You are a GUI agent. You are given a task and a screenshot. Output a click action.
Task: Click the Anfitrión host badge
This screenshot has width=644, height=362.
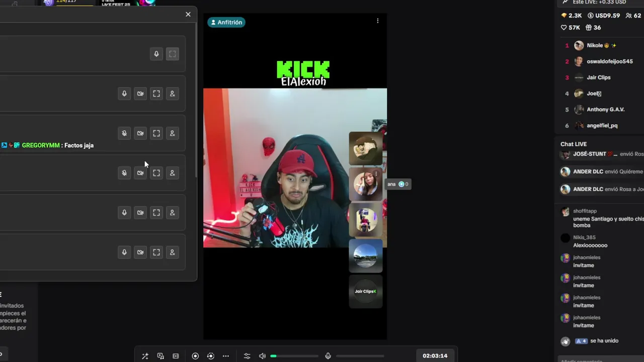tap(226, 22)
